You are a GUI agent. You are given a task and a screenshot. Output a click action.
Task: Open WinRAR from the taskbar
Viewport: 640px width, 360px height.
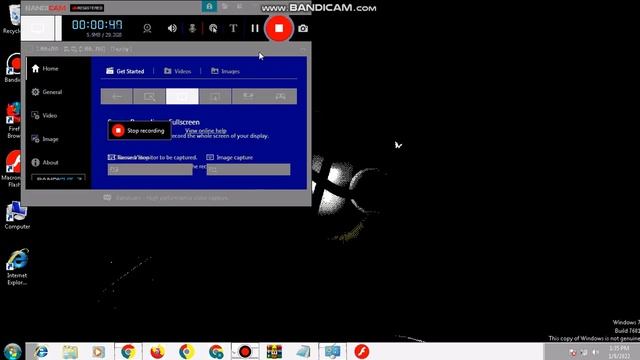[274, 351]
